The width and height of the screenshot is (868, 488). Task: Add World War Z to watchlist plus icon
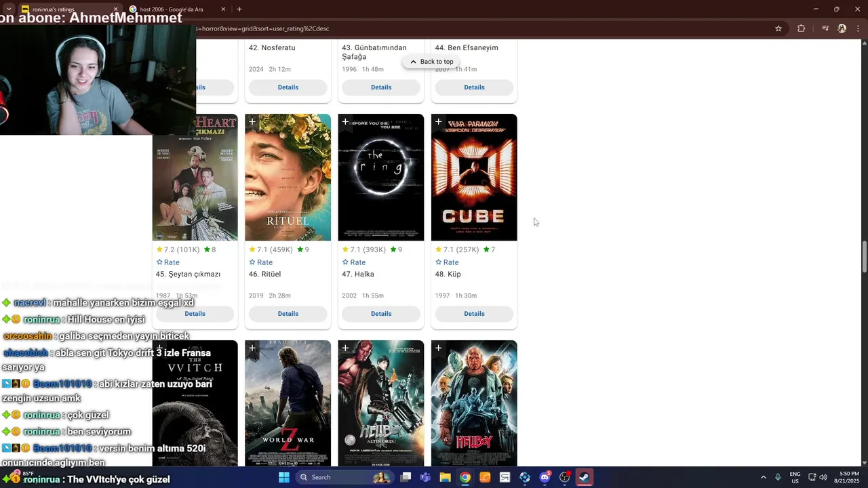(x=252, y=348)
